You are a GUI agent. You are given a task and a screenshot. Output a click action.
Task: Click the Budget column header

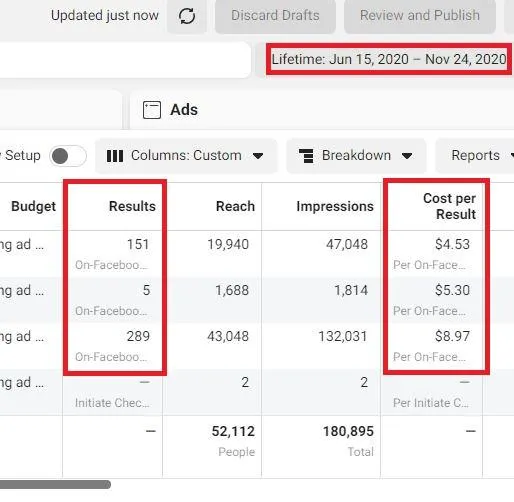click(x=33, y=206)
